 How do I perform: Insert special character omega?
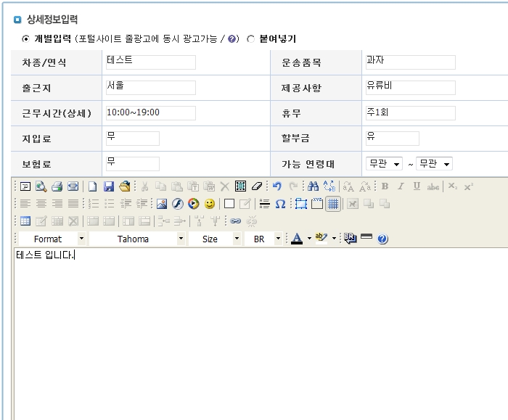[x=280, y=204]
